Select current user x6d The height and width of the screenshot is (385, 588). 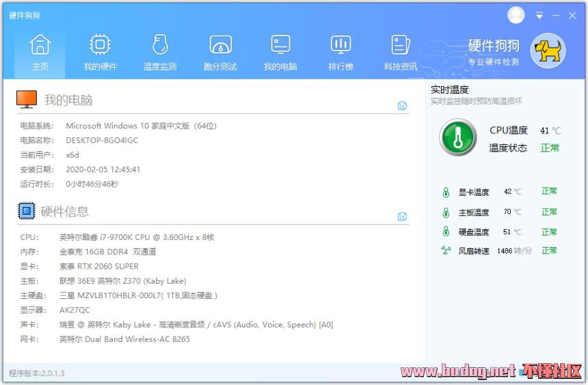72,155
